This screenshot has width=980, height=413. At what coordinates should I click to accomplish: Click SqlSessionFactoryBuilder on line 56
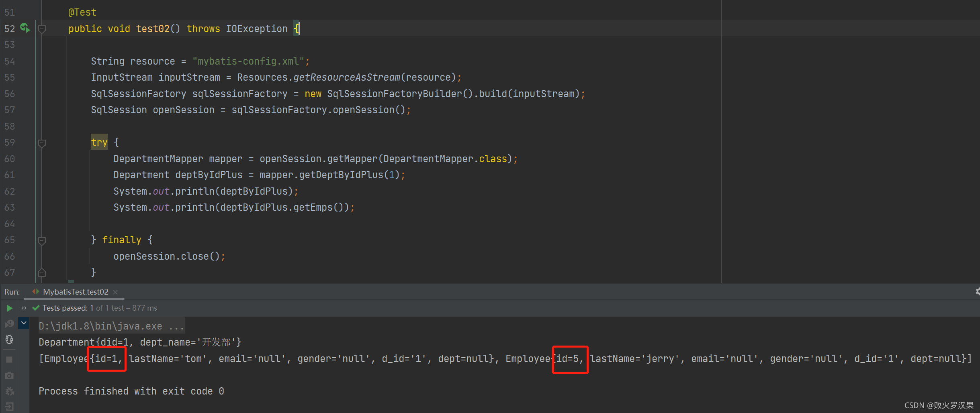[395, 94]
